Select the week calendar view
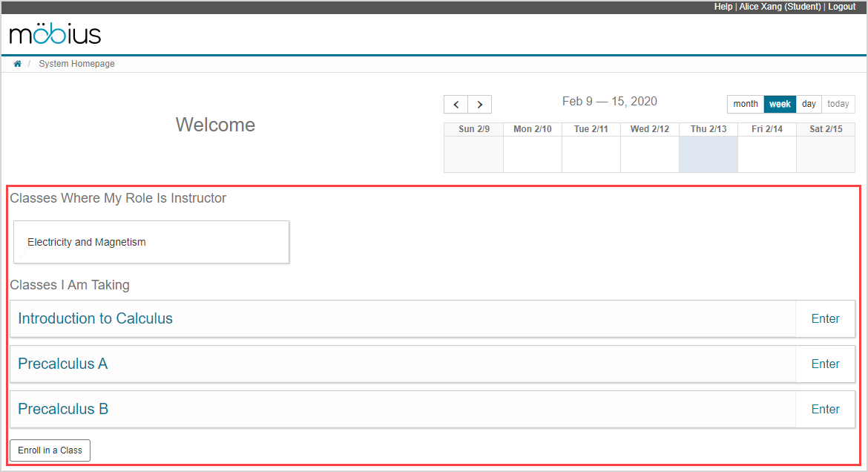This screenshot has width=868, height=472. point(780,104)
